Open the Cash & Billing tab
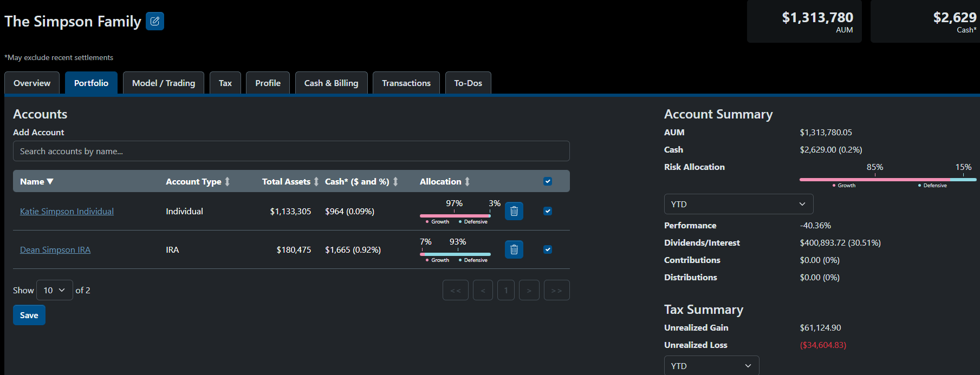The height and width of the screenshot is (375, 980). click(331, 83)
